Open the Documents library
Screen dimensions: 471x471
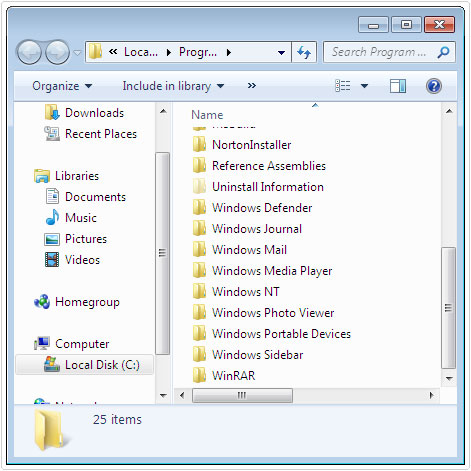point(86,197)
